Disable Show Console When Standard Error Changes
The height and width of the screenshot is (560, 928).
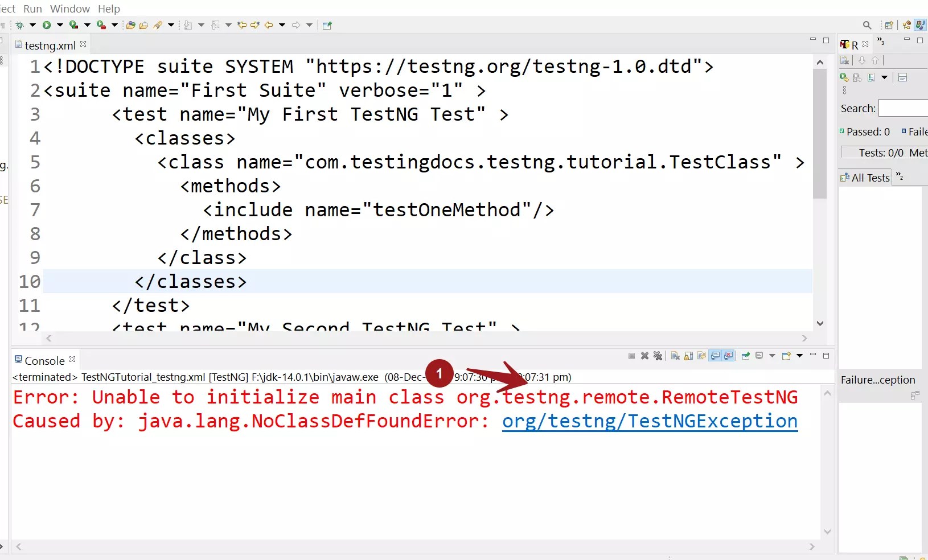(728, 356)
